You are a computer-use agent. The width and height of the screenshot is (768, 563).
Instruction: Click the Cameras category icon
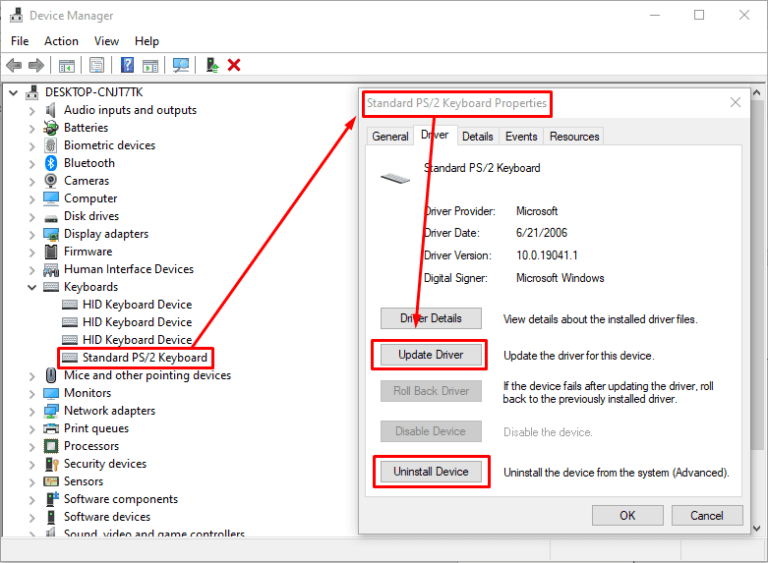coord(50,181)
